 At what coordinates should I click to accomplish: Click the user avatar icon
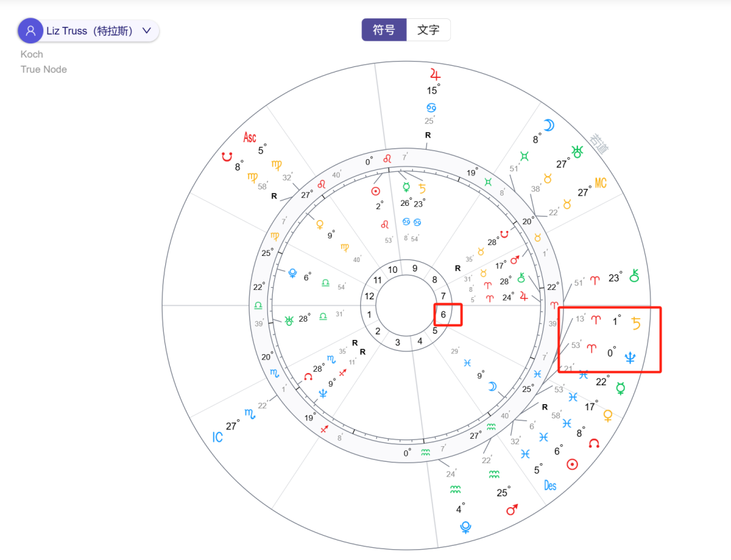coord(30,30)
